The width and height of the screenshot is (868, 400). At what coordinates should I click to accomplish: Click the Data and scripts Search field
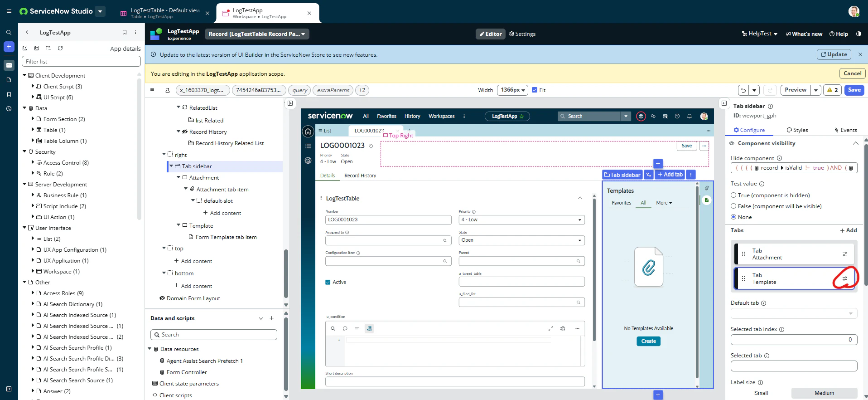tap(213, 335)
